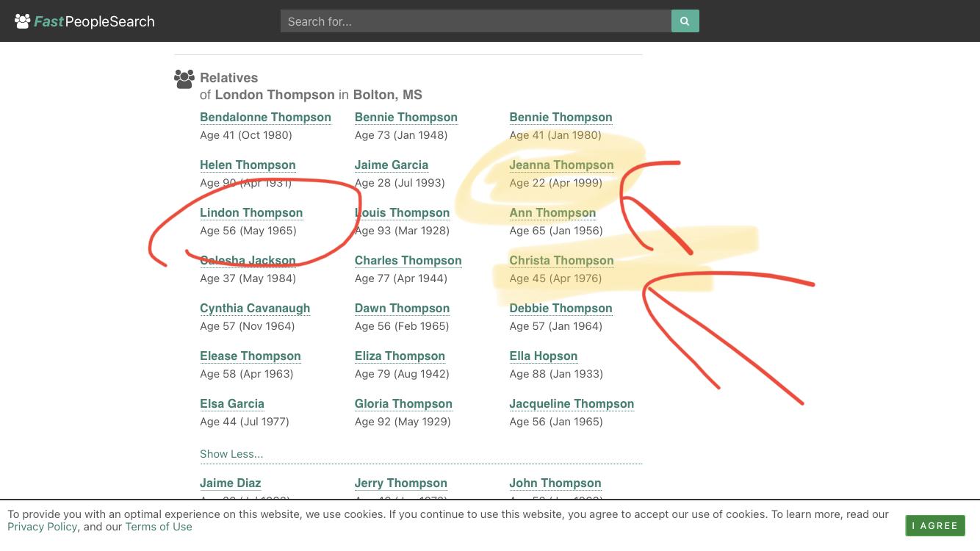
Task: Click text Age 28 (Jul 1993)
Action: (400, 183)
